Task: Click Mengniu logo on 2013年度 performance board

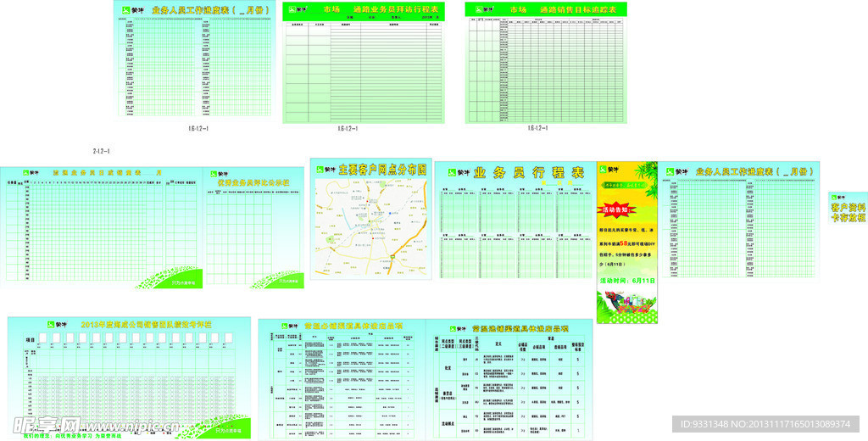Action: pos(57,324)
